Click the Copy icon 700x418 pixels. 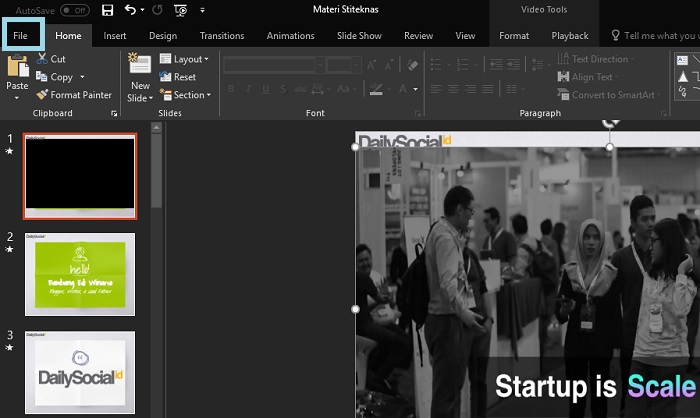click(42, 76)
